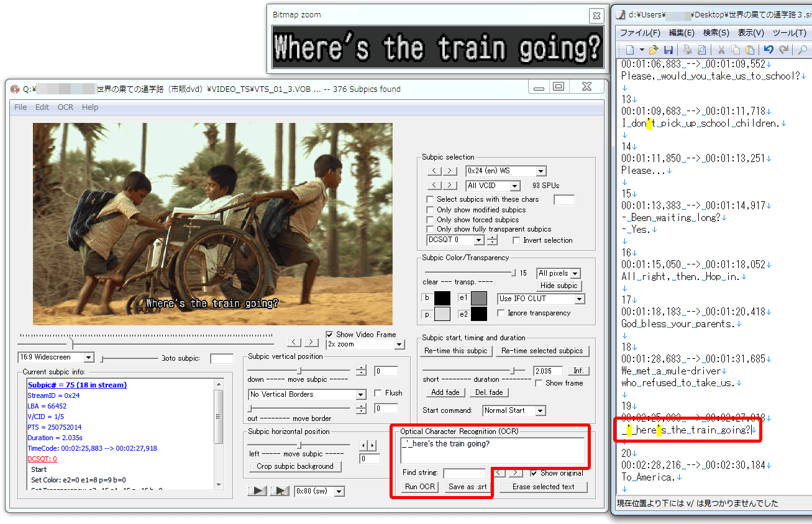
Task: Select previous subpic stream left of 0x24 dropdown
Action: tap(435, 171)
